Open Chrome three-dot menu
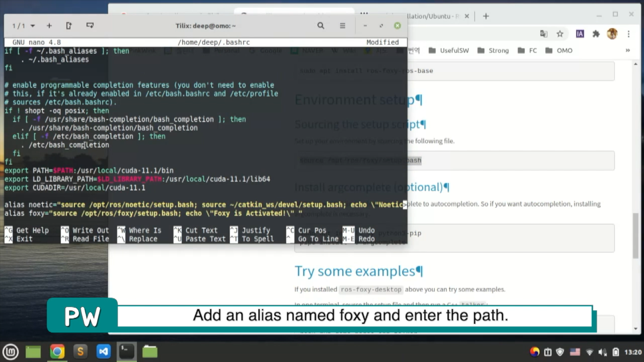The width and height of the screenshot is (644, 362). click(628, 34)
